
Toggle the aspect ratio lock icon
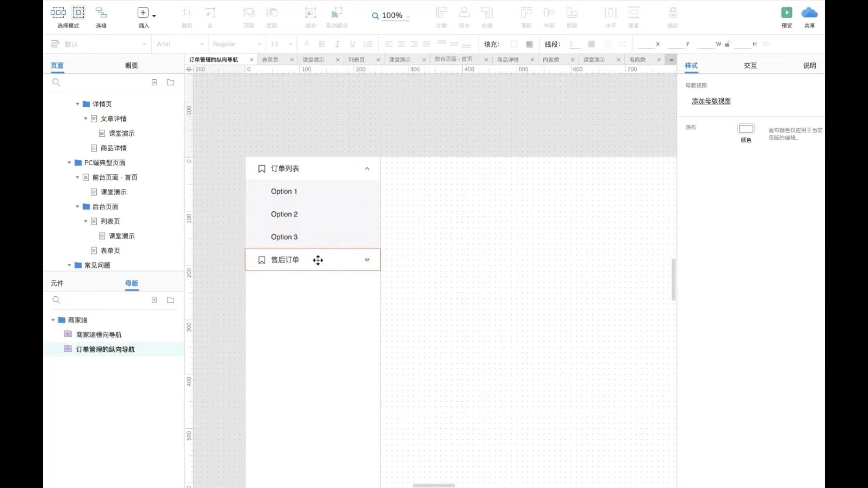tap(727, 44)
